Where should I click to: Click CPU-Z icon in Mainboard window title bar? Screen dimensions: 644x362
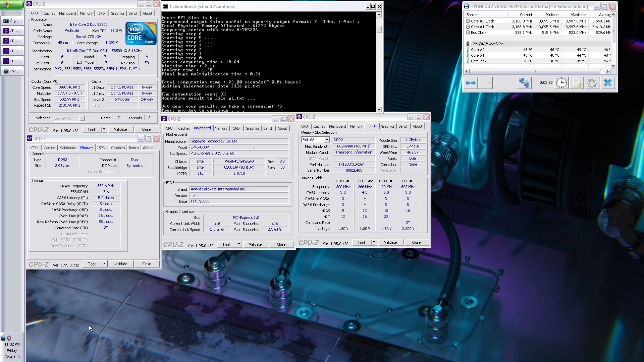click(164, 119)
